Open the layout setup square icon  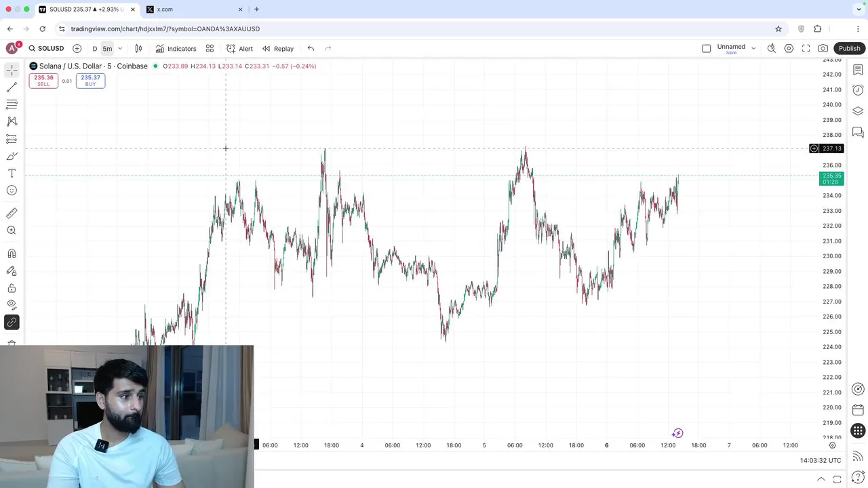(706, 49)
